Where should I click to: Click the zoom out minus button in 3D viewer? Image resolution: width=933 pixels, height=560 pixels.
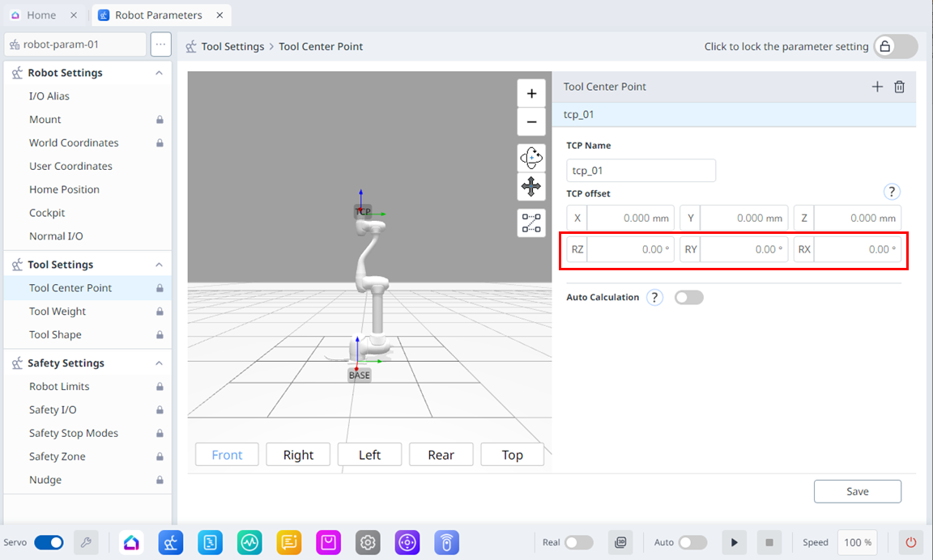pos(531,122)
